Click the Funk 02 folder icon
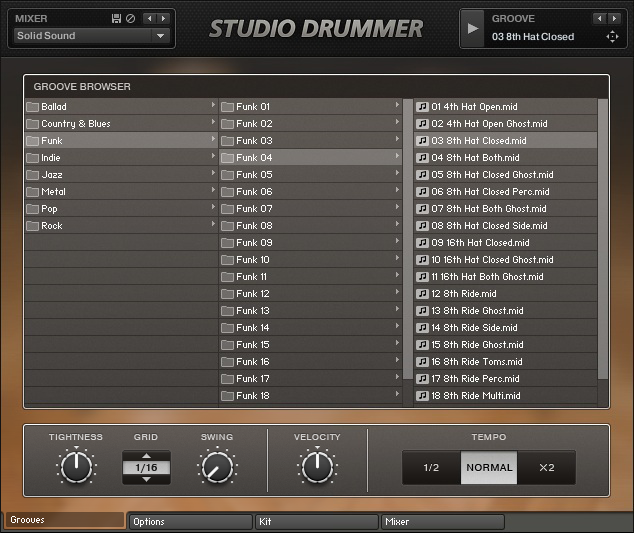Viewport: 634px width, 533px height. click(227, 124)
